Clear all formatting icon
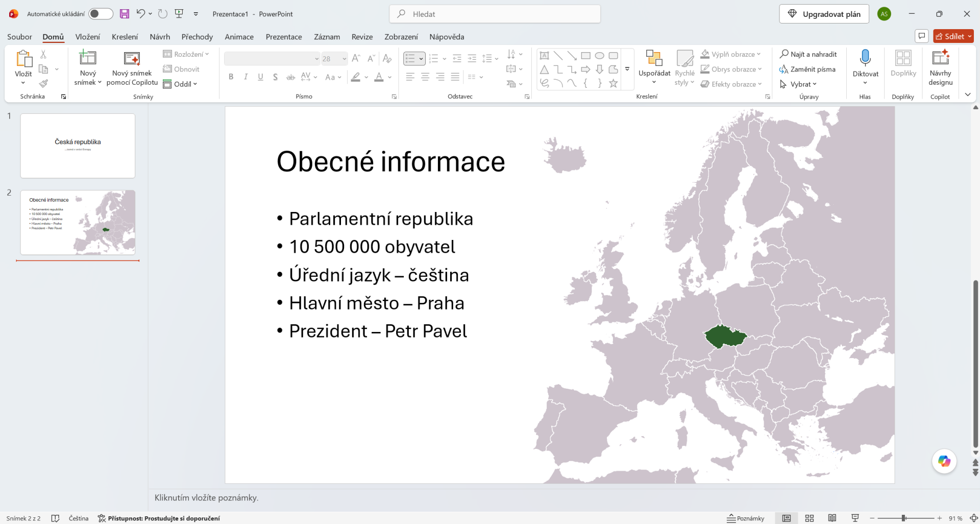 click(387, 58)
